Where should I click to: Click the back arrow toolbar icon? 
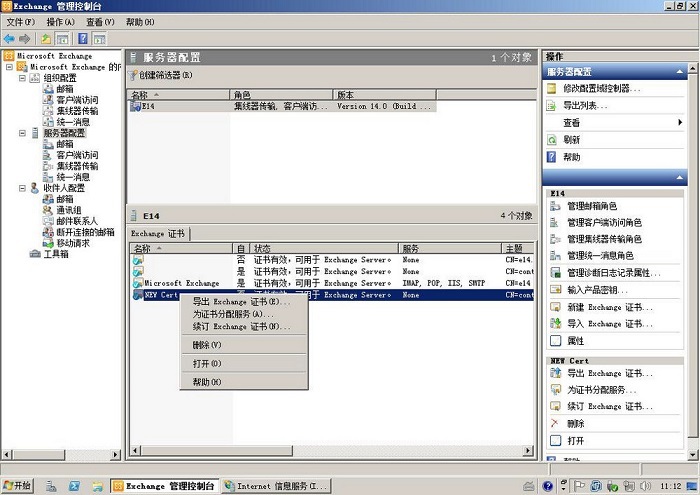point(10,38)
